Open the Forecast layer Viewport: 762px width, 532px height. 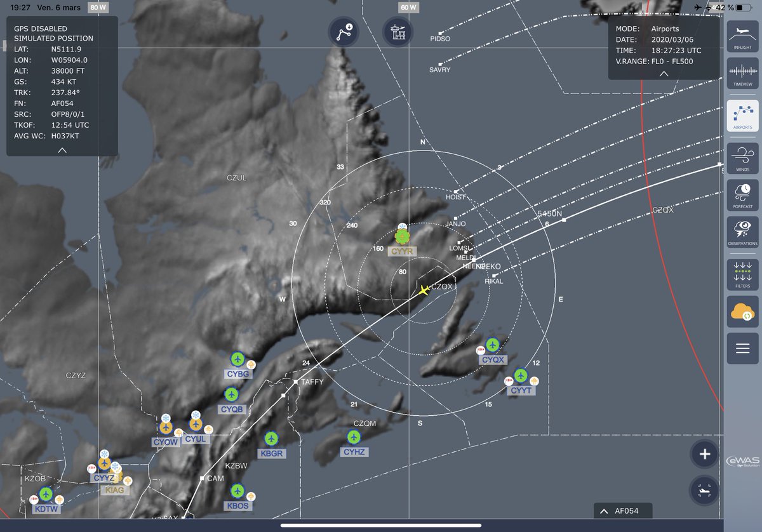pyautogui.click(x=742, y=195)
